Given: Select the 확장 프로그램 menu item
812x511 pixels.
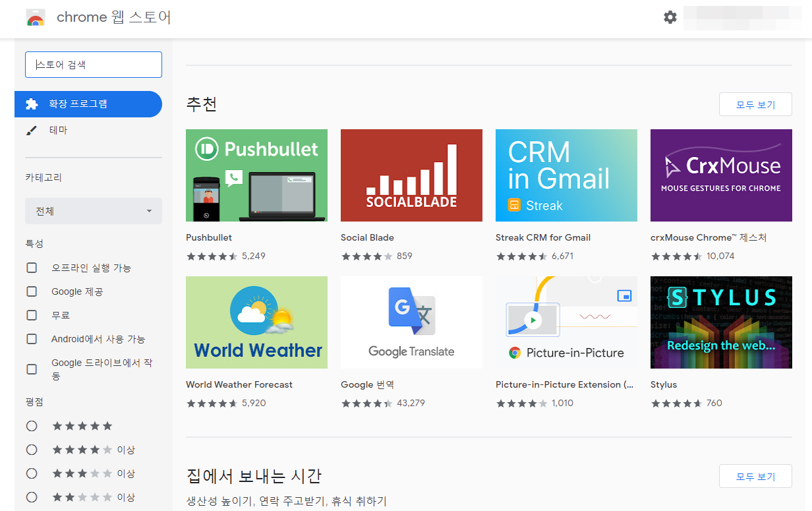Looking at the screenshot, I should (88, 104).
